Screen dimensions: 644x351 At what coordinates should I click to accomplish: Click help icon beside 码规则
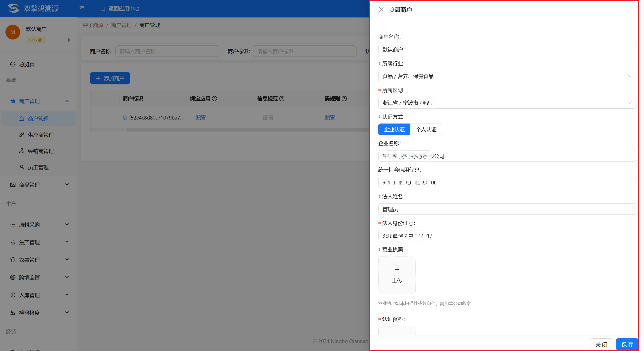click(344, 99)
